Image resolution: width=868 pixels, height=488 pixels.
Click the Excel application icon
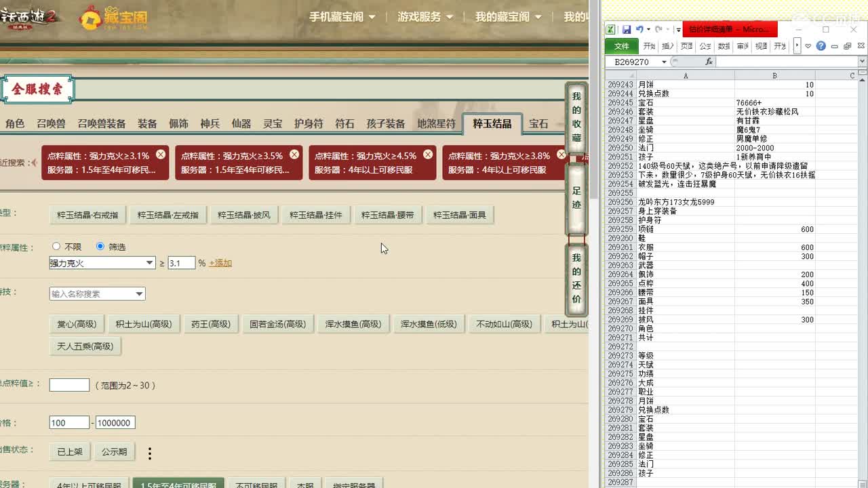click(610, 30)
